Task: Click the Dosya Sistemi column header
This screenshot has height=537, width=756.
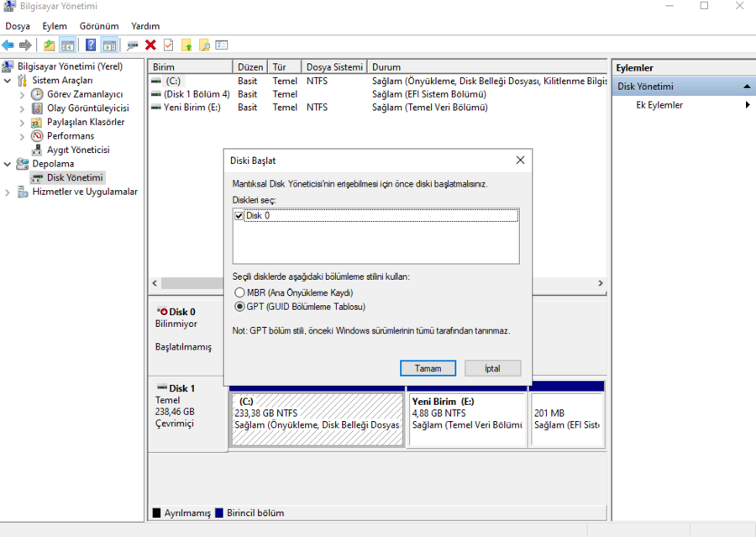Action: click(334, 66)
